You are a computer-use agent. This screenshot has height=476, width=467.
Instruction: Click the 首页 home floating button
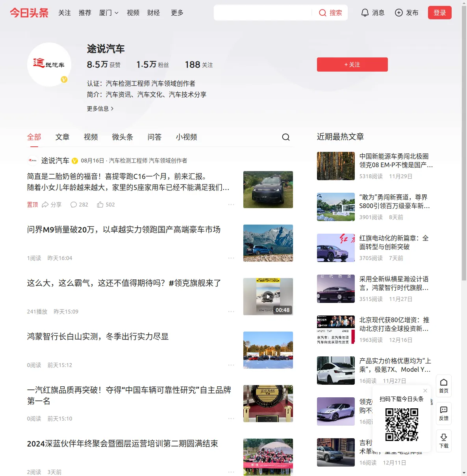tap(444, 386)
